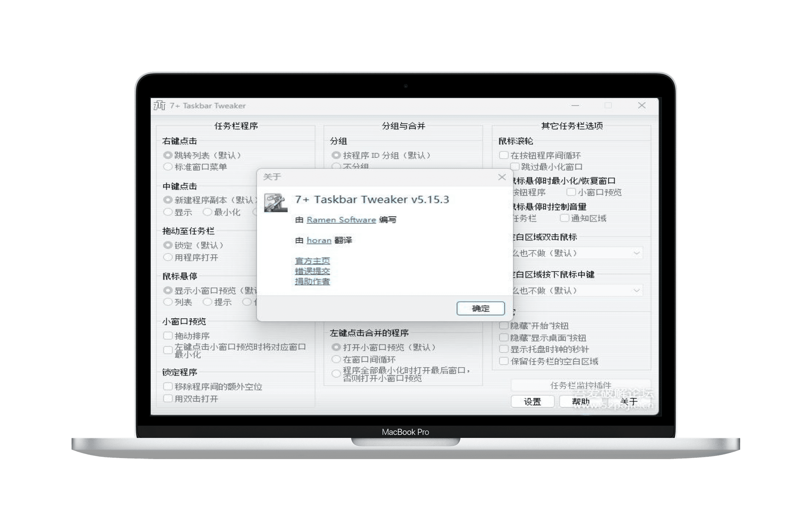Screen dimensions: 812x531
Task: Select 在窗口间循环 radio button
Action: pyautogui.click(x=336, y=359)
